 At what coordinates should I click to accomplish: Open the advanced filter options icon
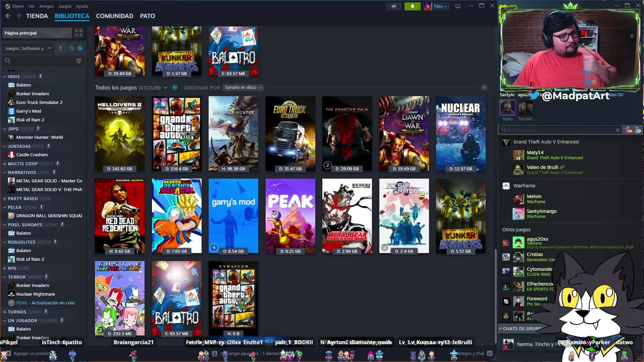coord(78,61)
